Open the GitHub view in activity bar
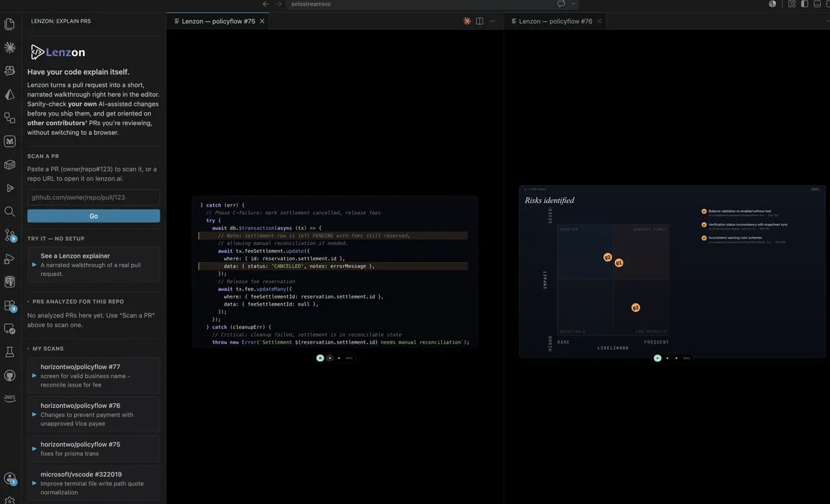This screenshot has height=504, width=830. (10, 375)
